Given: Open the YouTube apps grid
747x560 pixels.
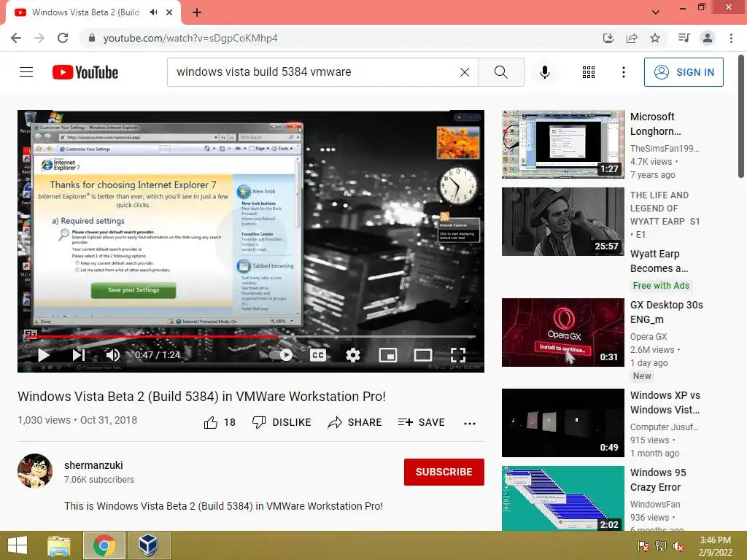Looking at the screenshot, I should [x=589, y=72].
